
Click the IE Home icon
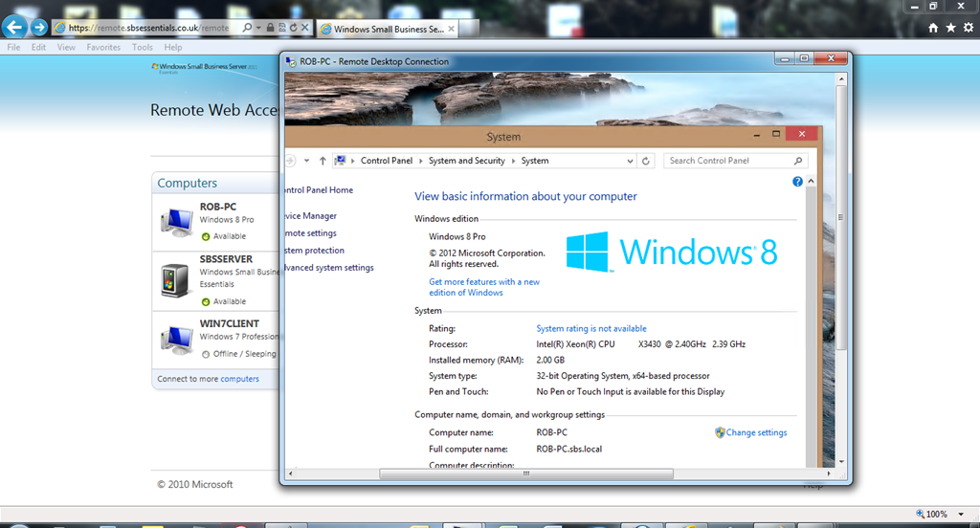click(933, 28)
